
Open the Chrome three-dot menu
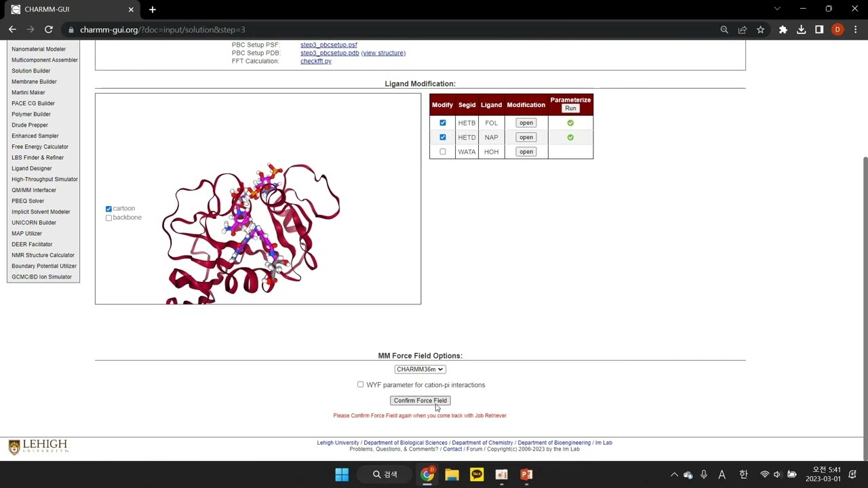[855, 30]
